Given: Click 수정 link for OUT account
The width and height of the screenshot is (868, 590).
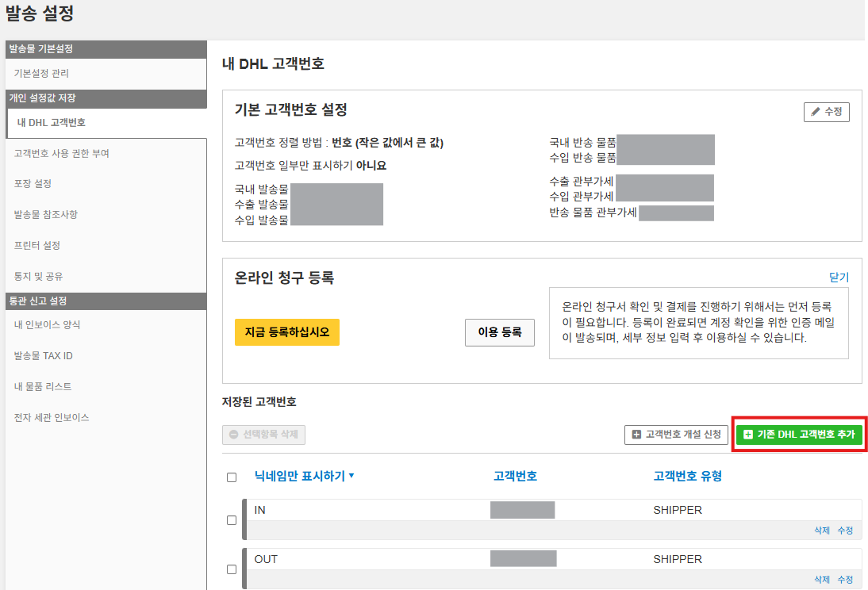Looking at the screenshot, I should [845, 580].
